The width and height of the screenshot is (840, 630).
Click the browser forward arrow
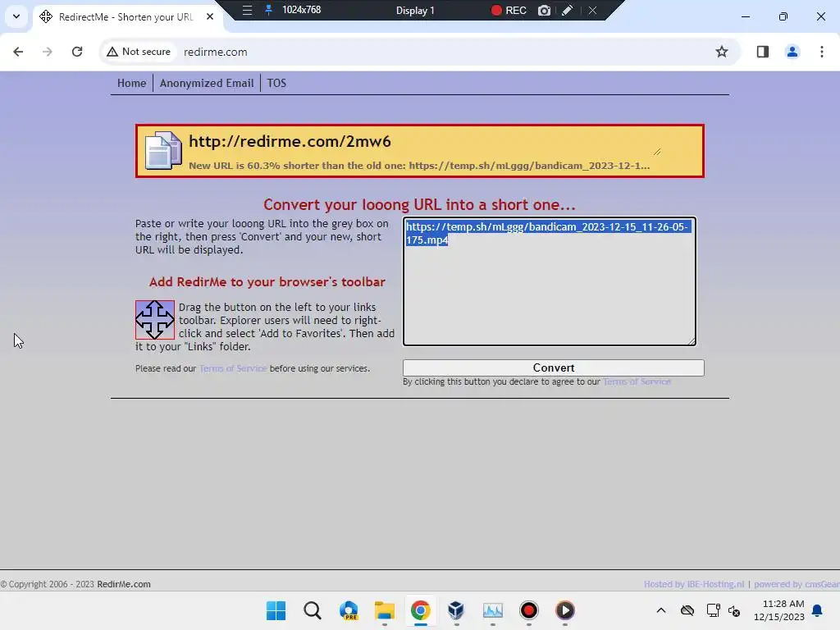[x=48, y=52]
